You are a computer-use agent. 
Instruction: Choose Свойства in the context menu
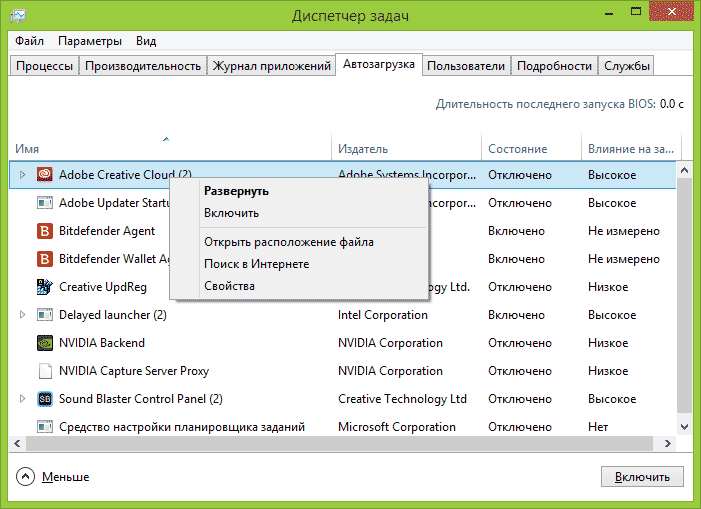300,286
